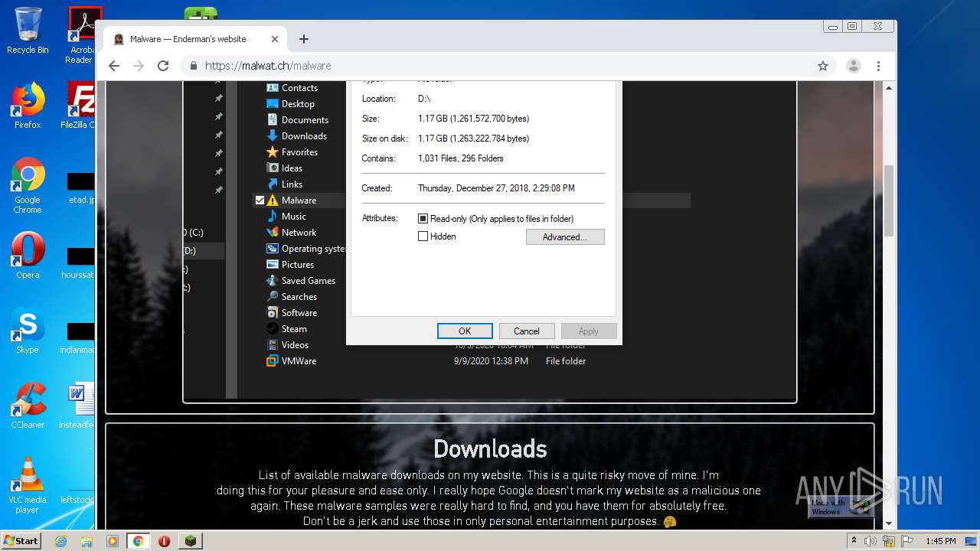The width and height of the screenshot is (980, 551).
Task: Open Acrobat Reader desktop shortcut
Action: click(81, 35)
